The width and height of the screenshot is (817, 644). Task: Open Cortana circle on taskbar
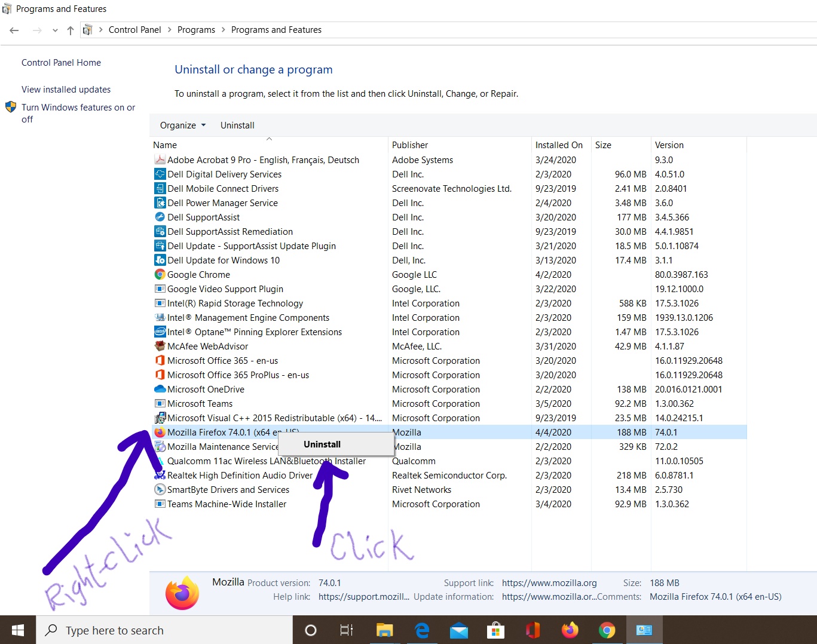[311, 630]
